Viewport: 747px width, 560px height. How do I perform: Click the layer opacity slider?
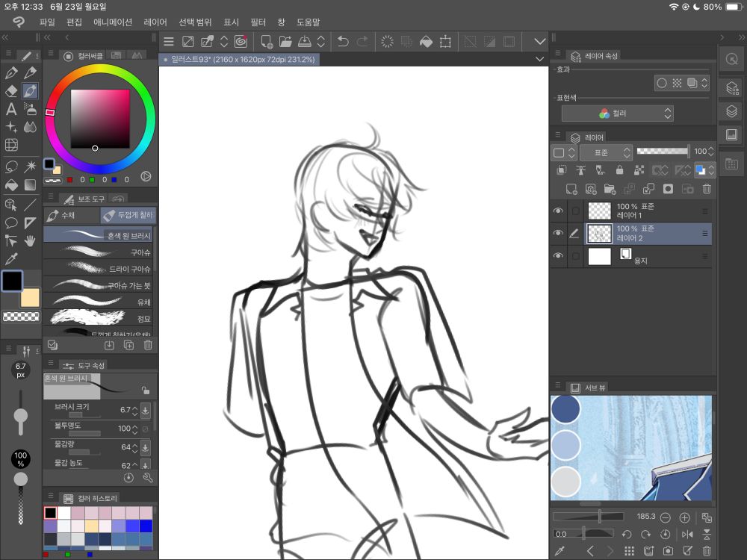click(663, 151)
